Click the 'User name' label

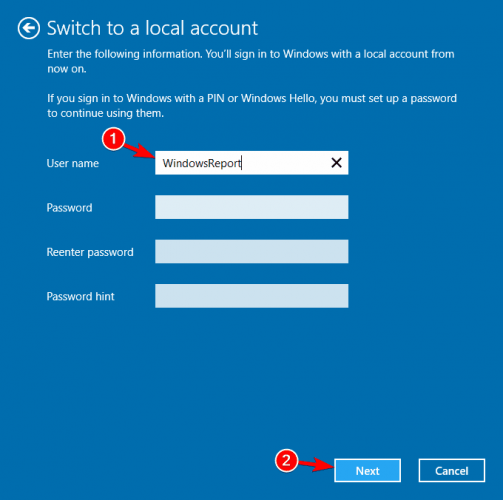coord(73,163)
